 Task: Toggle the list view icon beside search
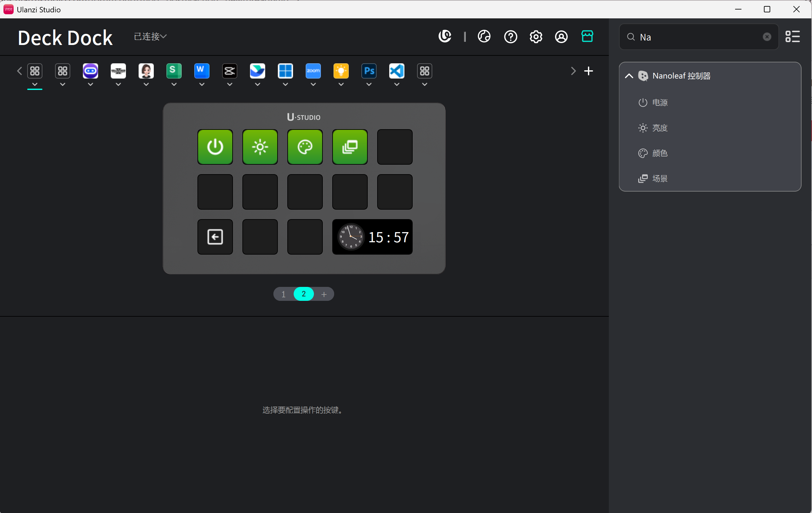click(x=792, y=36)
